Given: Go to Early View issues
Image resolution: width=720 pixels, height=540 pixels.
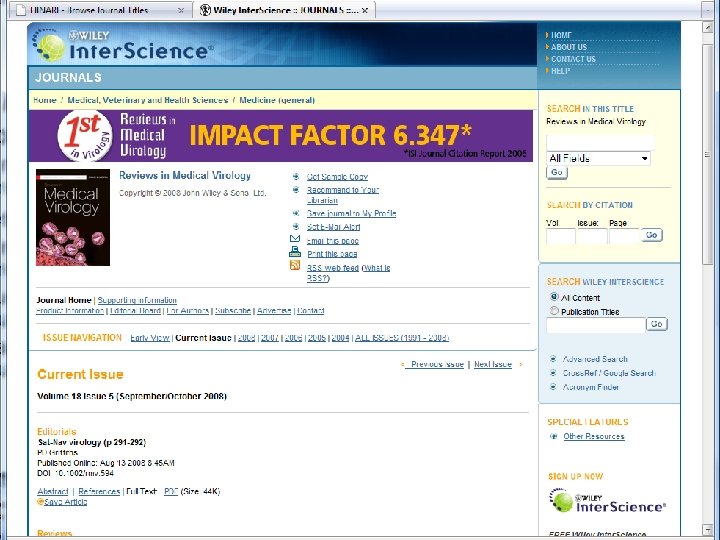Looking at the screenshot, I should pyautogui.click(x=150, y=338).
